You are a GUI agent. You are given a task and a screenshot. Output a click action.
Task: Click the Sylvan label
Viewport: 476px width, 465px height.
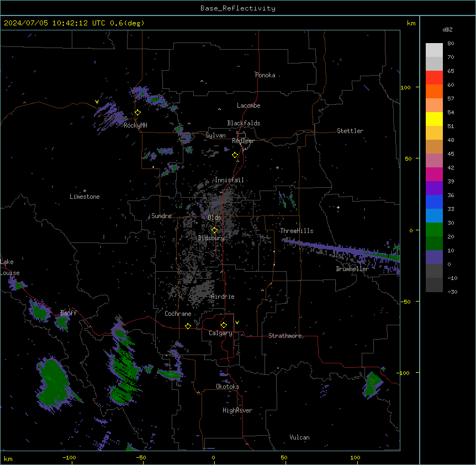215,135
